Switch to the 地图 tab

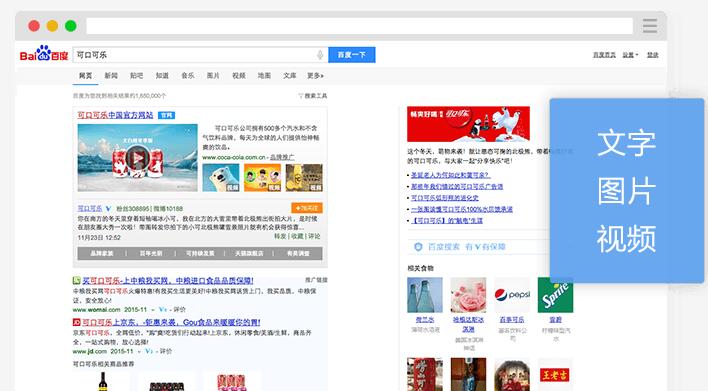click(x=264, y=76)
